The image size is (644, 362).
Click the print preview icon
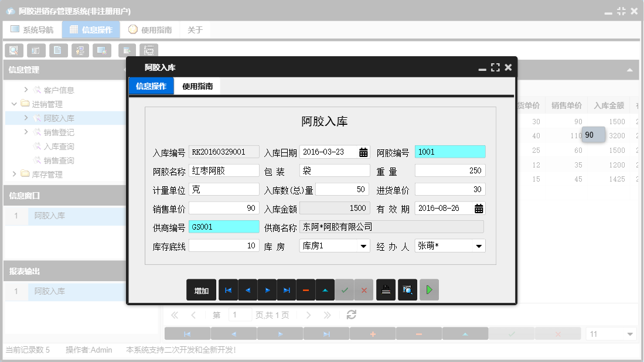(x=407, y=290)
